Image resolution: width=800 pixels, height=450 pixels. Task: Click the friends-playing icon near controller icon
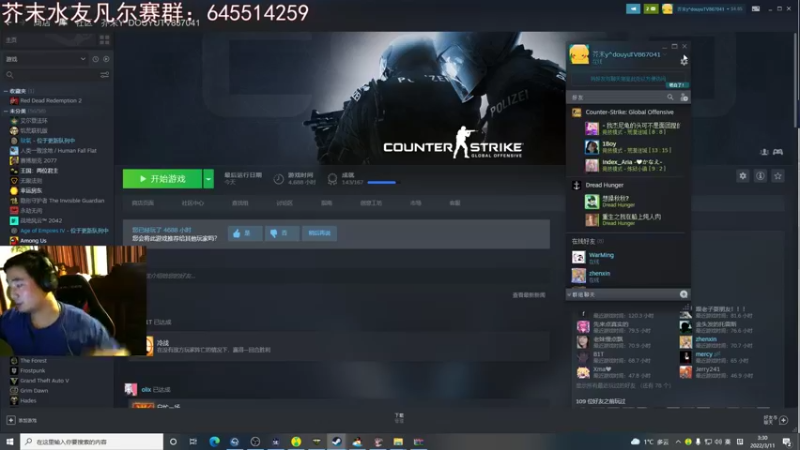tap(764, 152)
